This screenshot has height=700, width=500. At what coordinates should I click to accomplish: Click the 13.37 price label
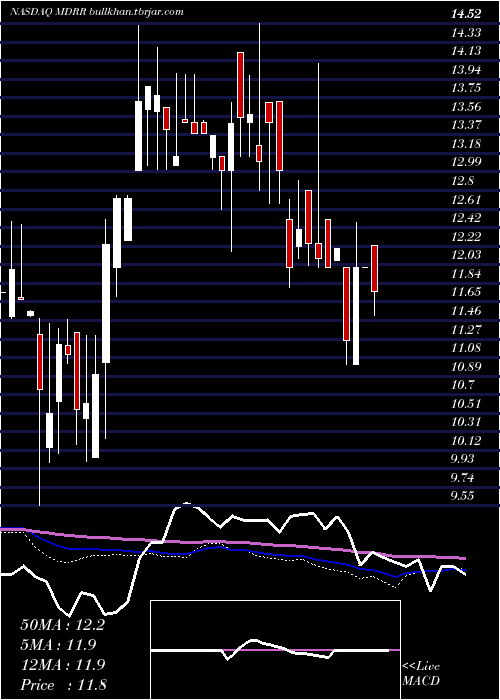(466, 125)
